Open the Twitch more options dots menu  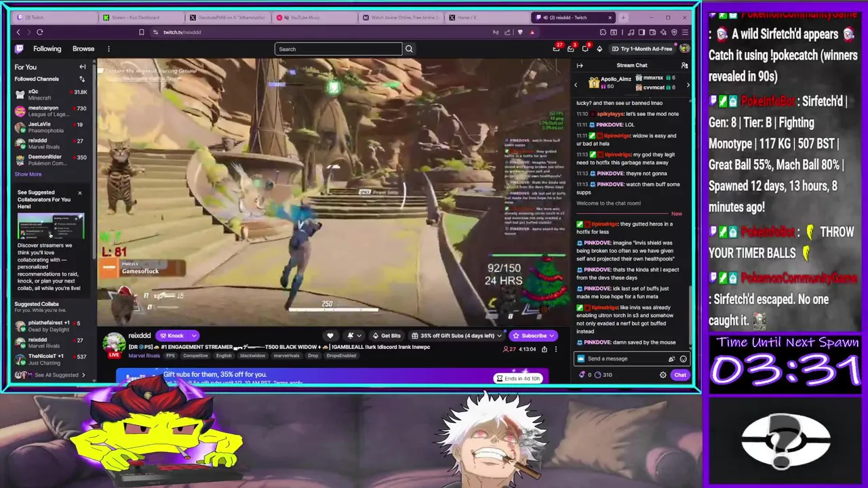[x=108, y=49]
